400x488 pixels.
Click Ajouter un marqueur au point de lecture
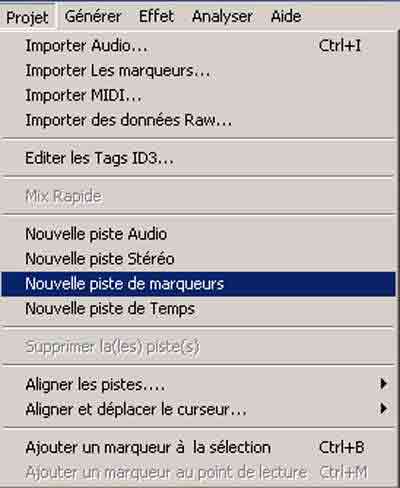click(x=199, y=472)
